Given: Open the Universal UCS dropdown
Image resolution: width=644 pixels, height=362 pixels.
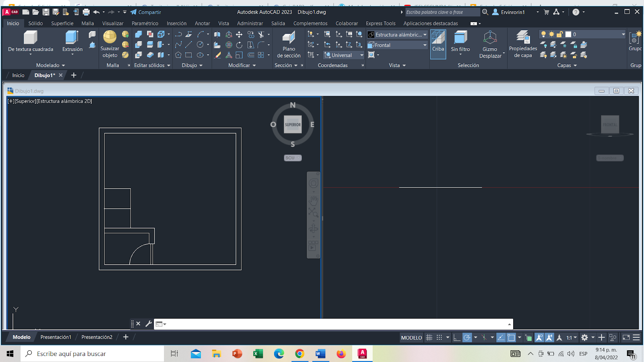Looking at the screenshot, I should 344,55.
